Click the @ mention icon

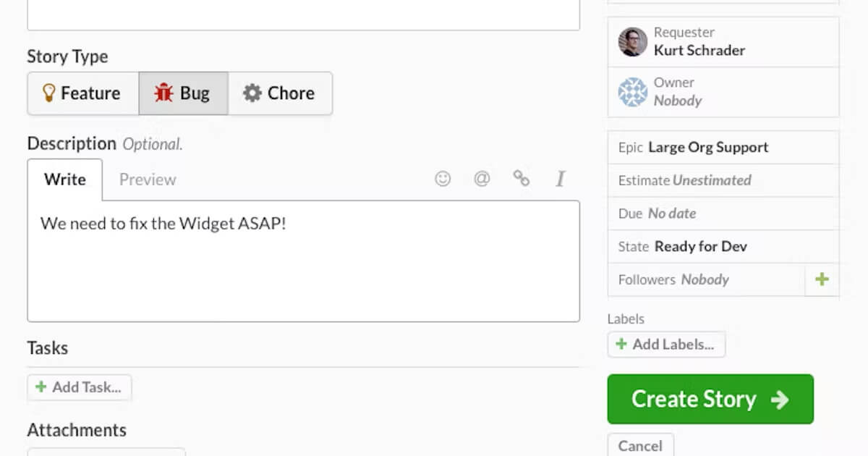482,179
